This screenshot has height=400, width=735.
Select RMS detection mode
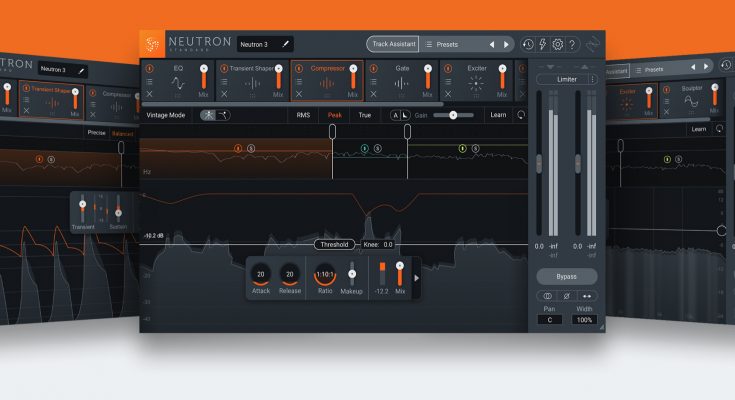(303, 115)
